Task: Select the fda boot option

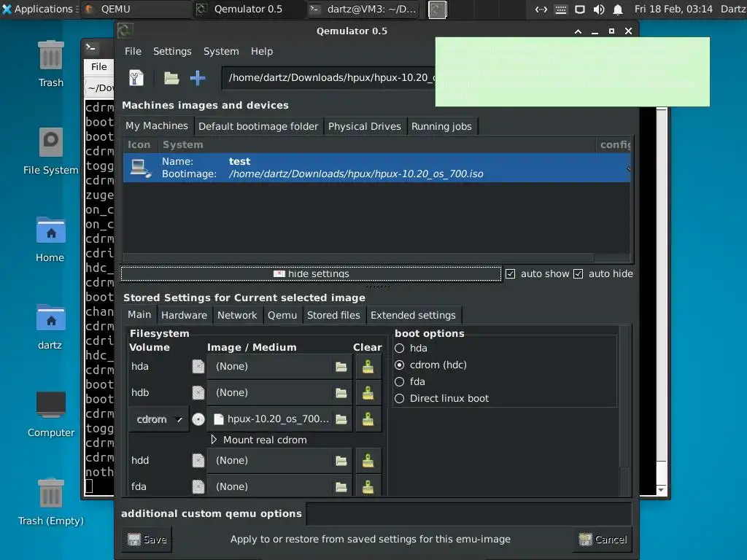Action: (x=399, y=381)
